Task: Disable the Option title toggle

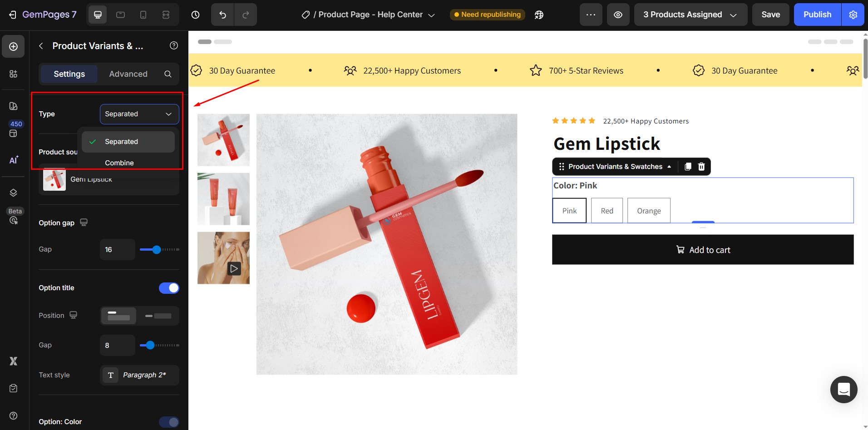Action: pyautogui.click(x=168, y=288)
